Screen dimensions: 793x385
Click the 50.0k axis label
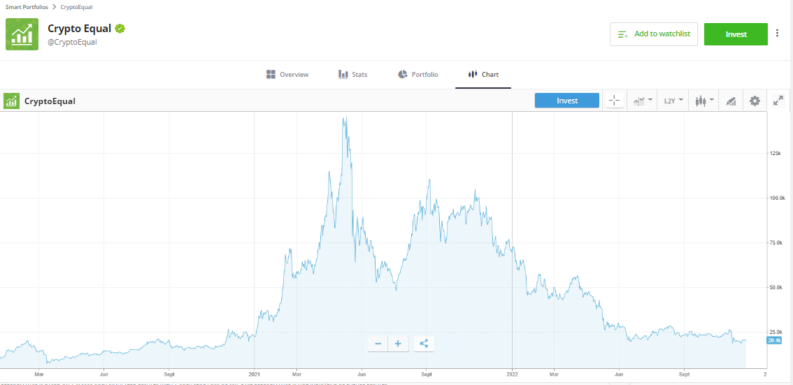tap(775, 287)
